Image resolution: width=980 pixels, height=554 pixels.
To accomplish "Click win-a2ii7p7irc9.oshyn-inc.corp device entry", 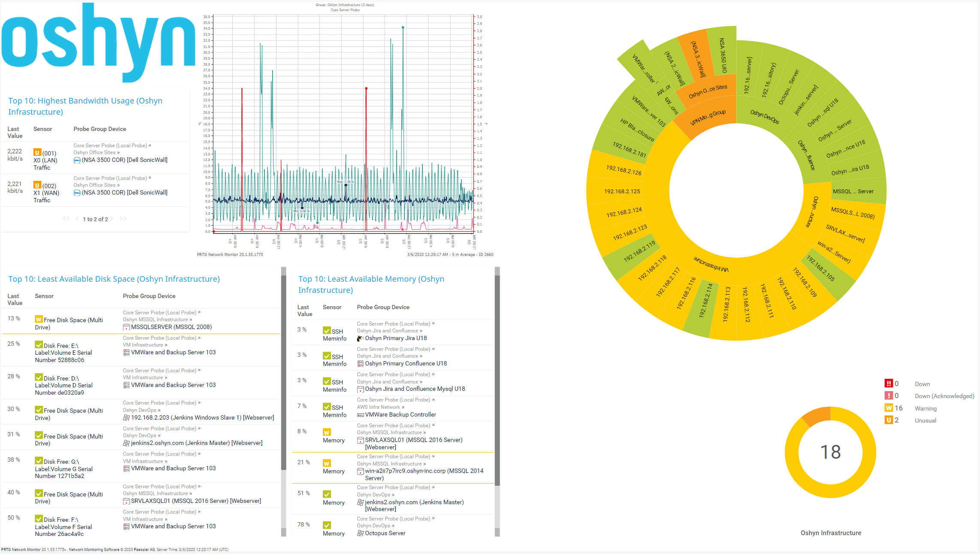I will 424,475.
